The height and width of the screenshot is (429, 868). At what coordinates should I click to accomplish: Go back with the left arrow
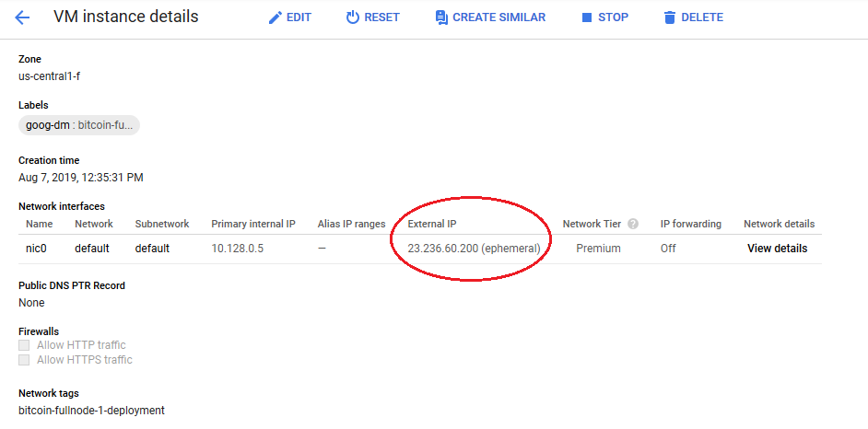21,17
